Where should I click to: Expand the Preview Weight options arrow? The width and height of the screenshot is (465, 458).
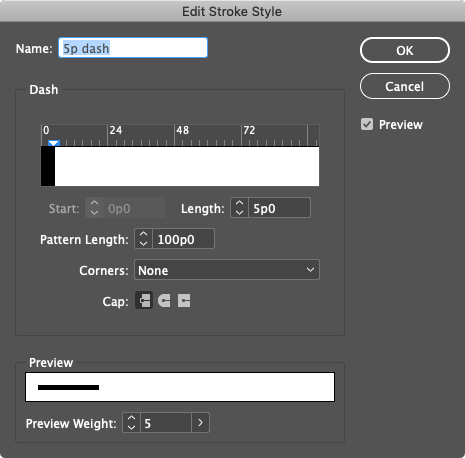pyautogui.click(x=200, y=423)
